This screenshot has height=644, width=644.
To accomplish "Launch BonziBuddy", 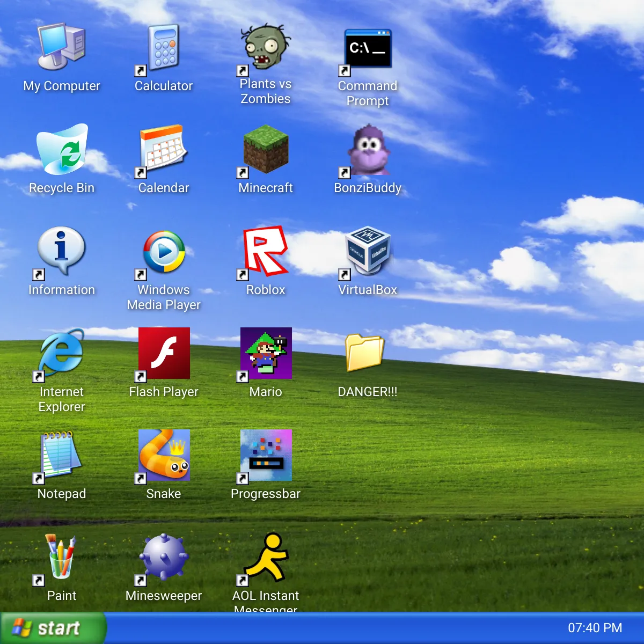I will [368, 150].
